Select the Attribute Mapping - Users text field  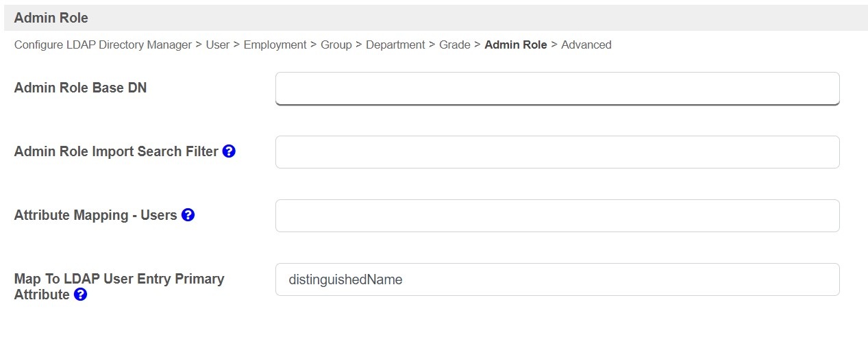coord(557,216)
